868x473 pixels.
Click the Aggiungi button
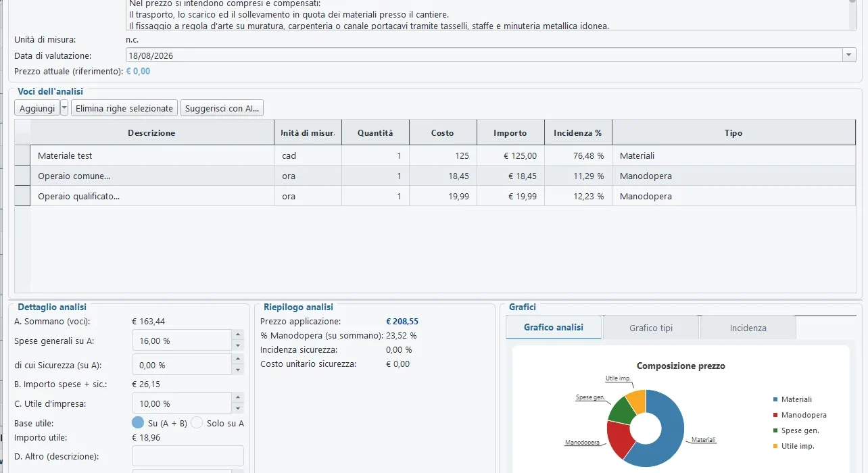(37, 108)
